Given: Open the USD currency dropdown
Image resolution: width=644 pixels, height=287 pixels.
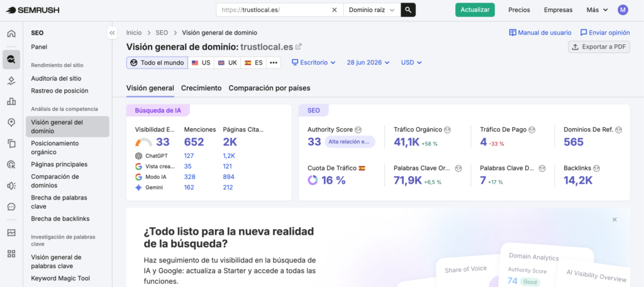Looking at the screenshot, I should click(x=411, y=62).
